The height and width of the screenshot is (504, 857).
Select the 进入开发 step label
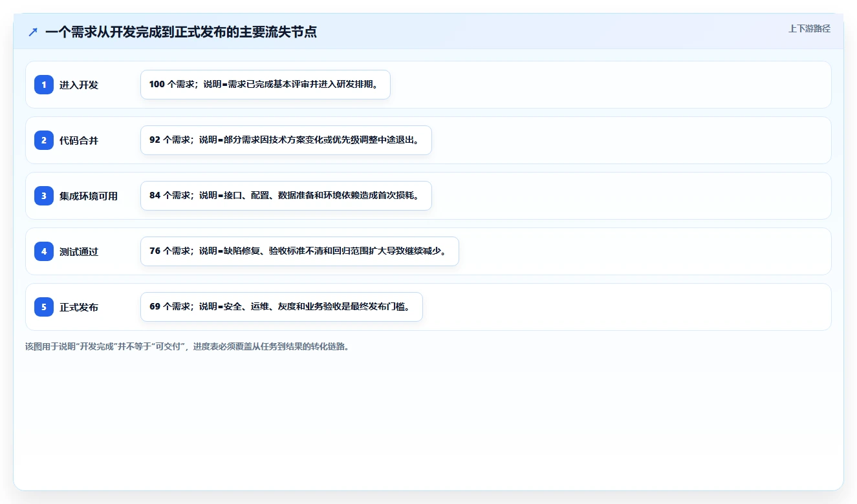79,85
